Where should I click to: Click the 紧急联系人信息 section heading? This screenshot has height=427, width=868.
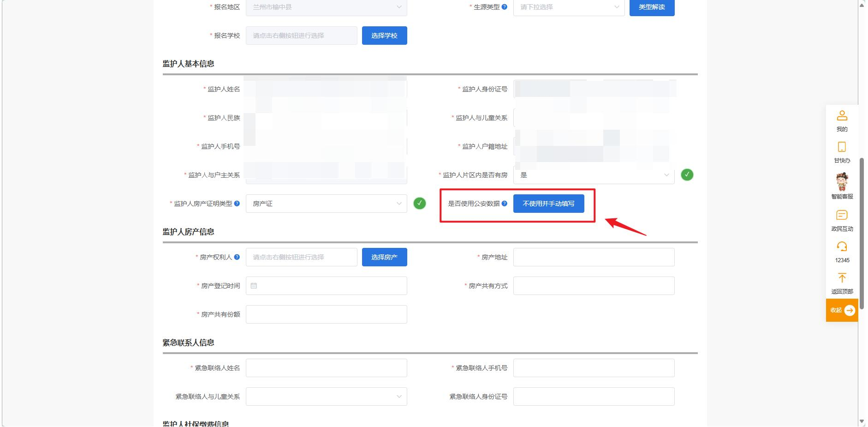(189, 343)
